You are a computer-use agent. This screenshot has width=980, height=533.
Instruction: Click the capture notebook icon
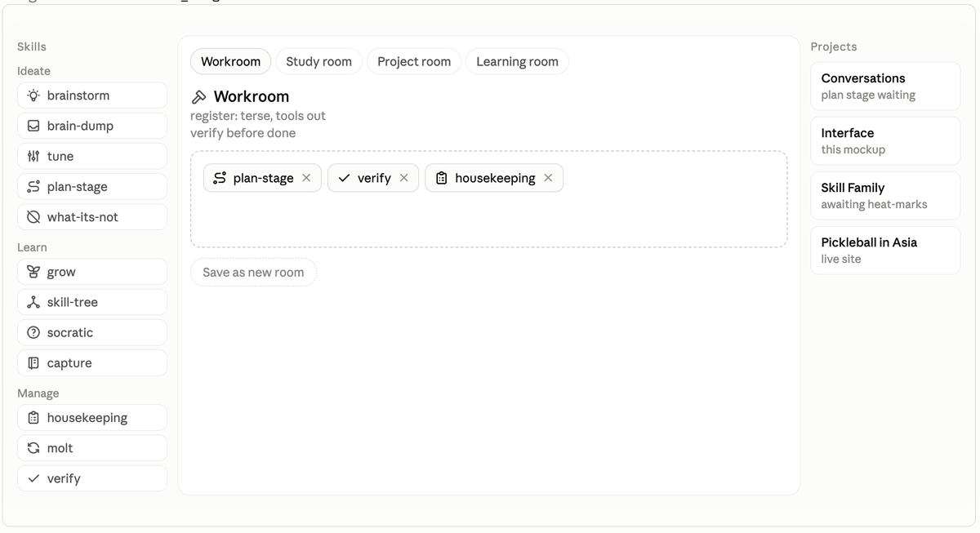(x=33, y=363)
